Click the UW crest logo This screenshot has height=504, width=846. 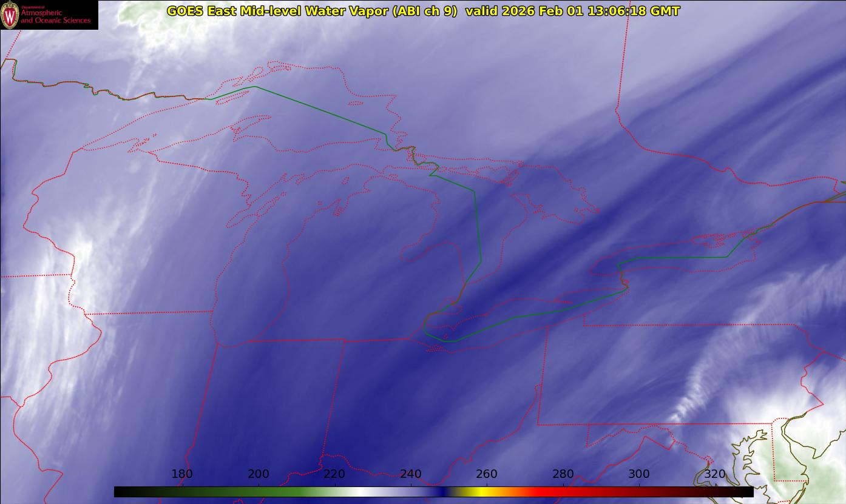(10, 15)
